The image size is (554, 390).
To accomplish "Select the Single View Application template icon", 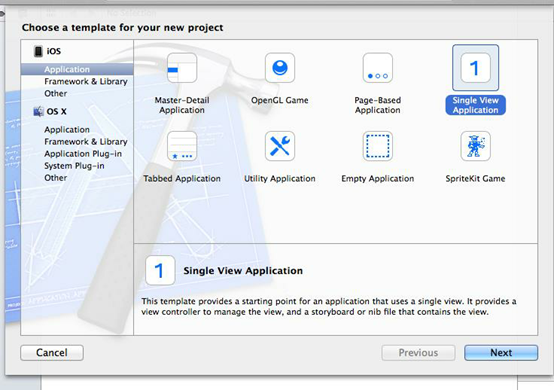I will [x=476, y=68].
